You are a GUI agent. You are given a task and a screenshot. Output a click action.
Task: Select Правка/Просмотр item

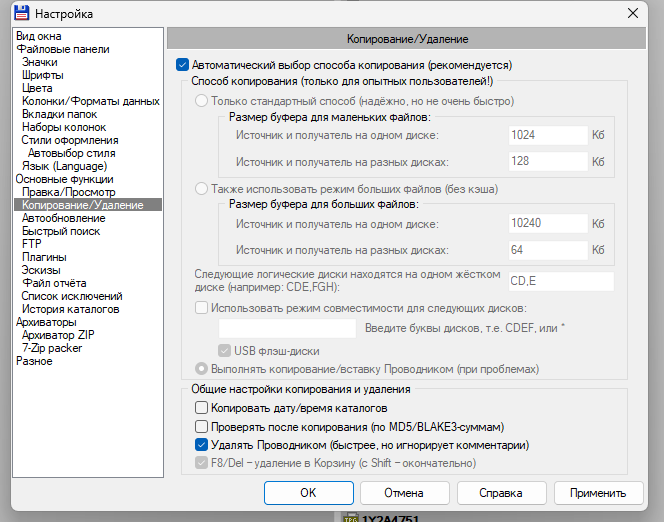[x=69, y=192]
